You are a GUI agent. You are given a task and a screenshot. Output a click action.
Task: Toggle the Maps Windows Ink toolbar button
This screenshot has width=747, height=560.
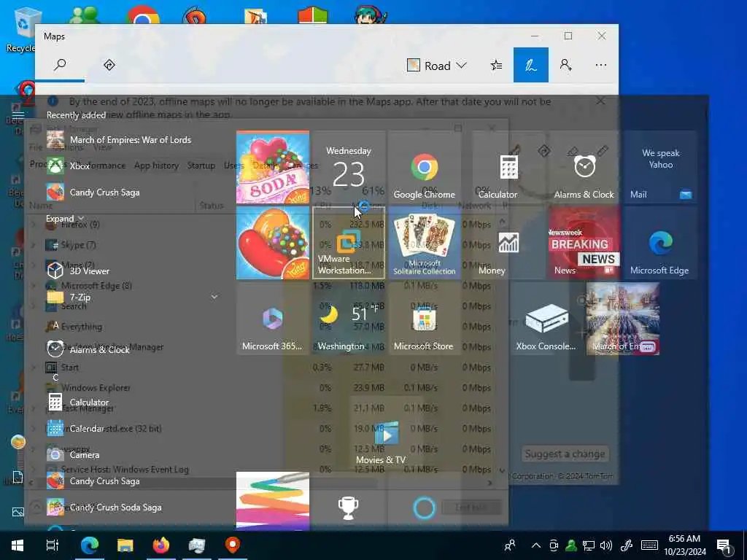[531, 65]
